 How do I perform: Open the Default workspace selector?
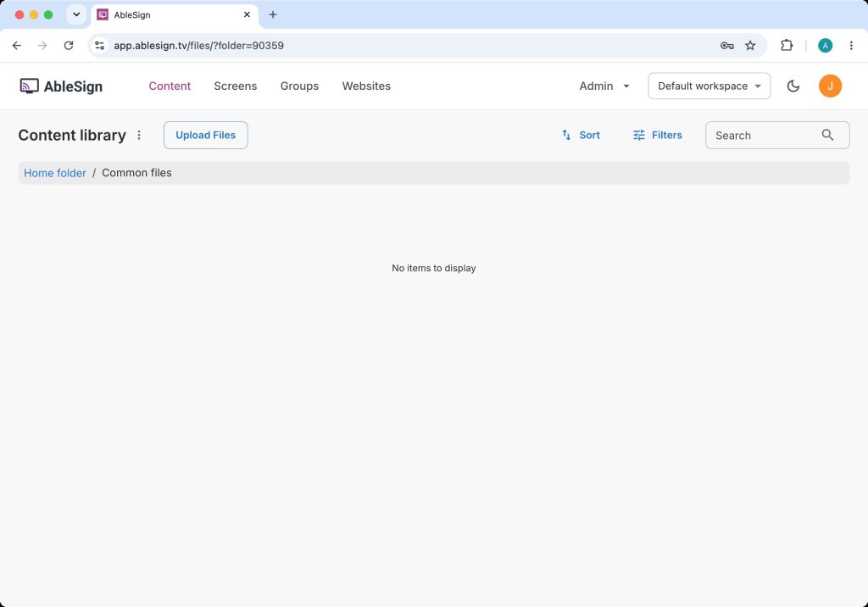click(709, 86)
